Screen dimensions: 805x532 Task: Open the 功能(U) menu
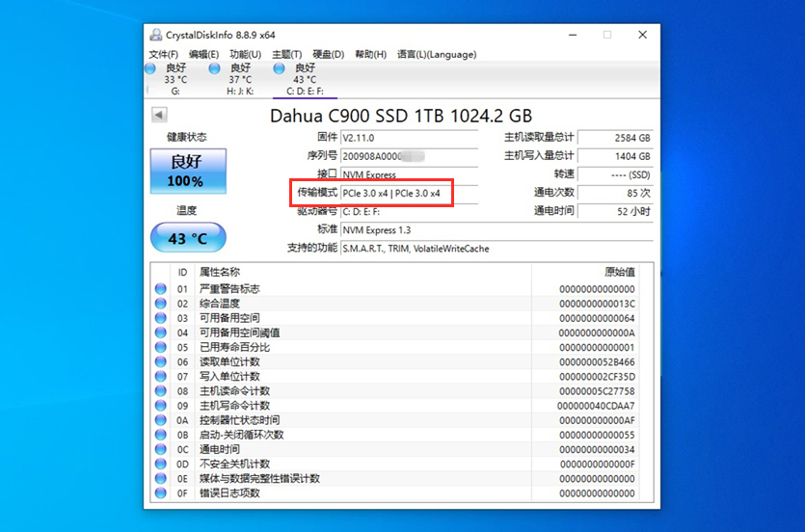click(245, 54)
